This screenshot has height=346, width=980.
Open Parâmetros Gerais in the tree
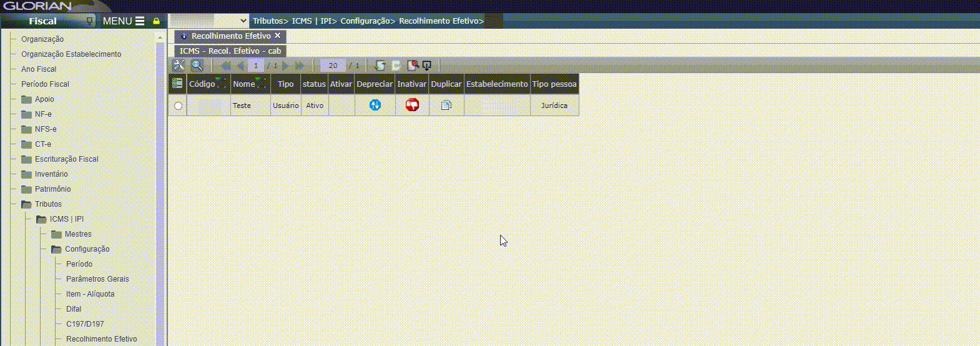pyautogui.click(x=97, y=279)
